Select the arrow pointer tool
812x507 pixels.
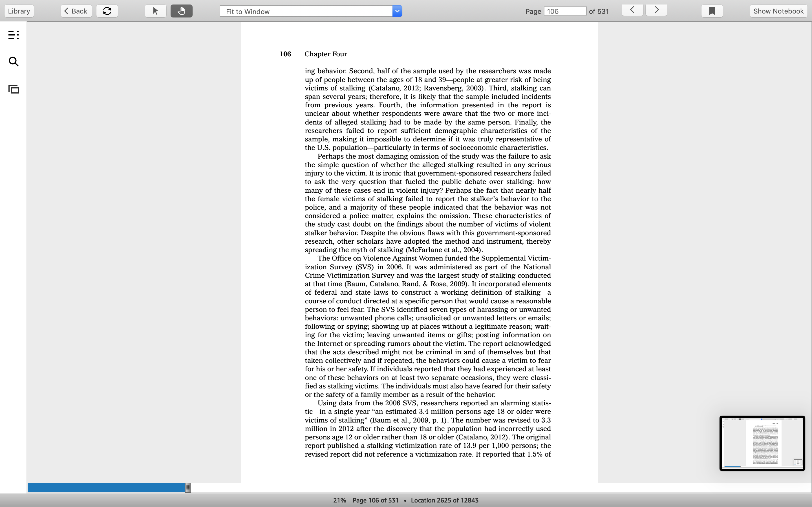[x=155, y=11]
